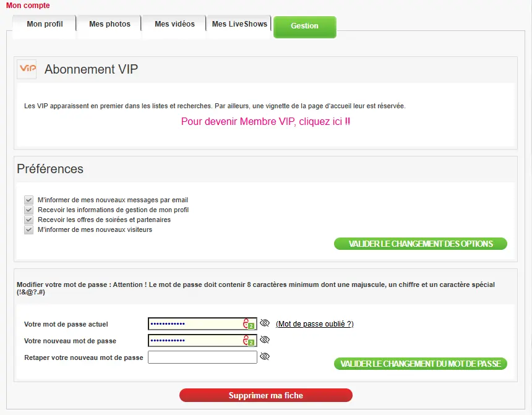The width and height of the screenshot is (532, 415).
Task: Toggle visibility of retyped new password
Action: (x=265, y=357)
